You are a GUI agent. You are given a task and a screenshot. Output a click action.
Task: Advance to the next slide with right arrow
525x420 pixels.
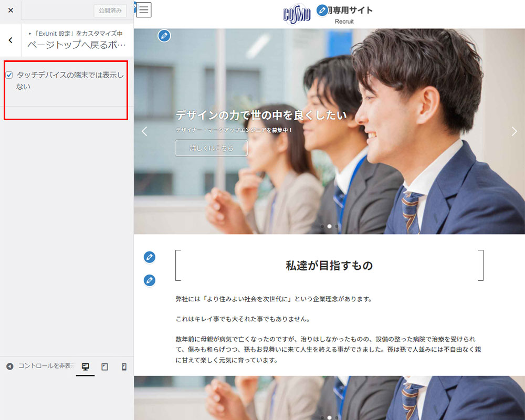point(514,132)
